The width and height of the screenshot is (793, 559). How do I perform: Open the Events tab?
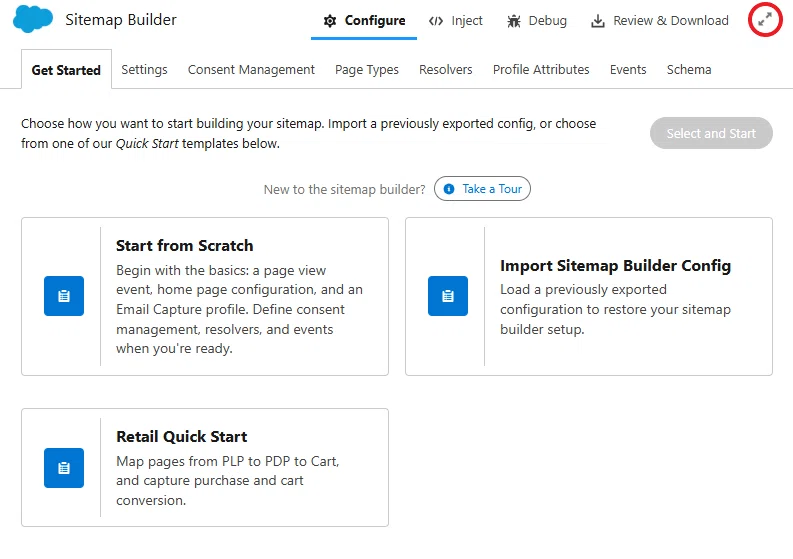point(628,69)
